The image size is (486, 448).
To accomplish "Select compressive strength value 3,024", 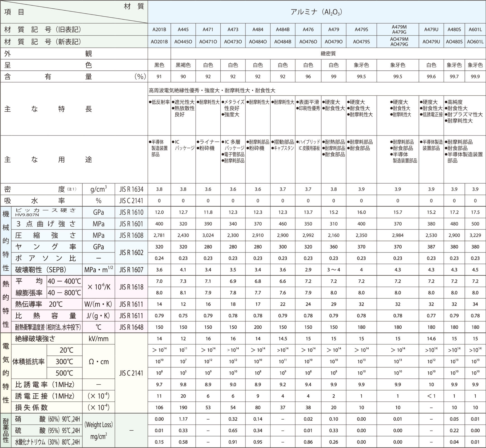I will [208, 235].
